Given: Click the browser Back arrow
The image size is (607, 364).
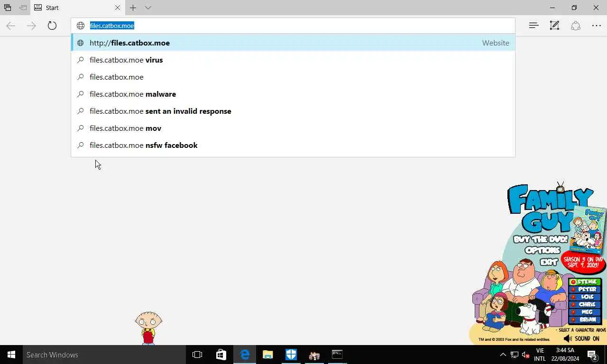Looking at the screenshot, I should (10, 26).
